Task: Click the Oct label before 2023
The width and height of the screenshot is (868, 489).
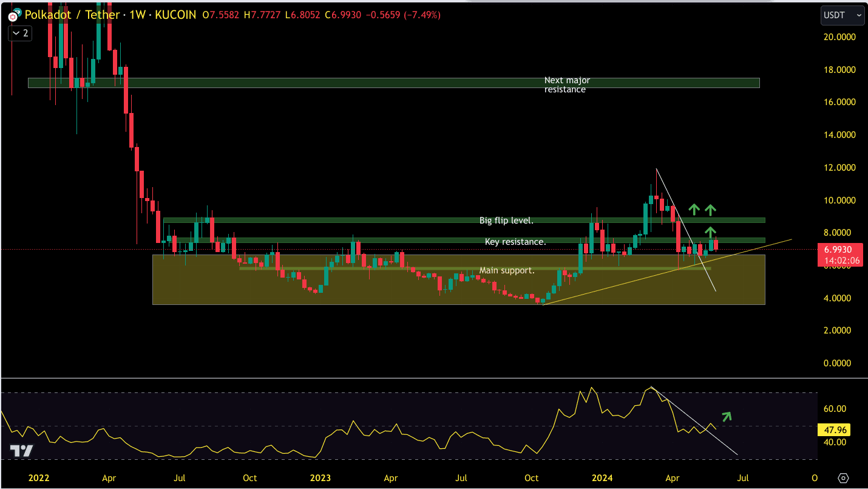Action: (249, 478)
